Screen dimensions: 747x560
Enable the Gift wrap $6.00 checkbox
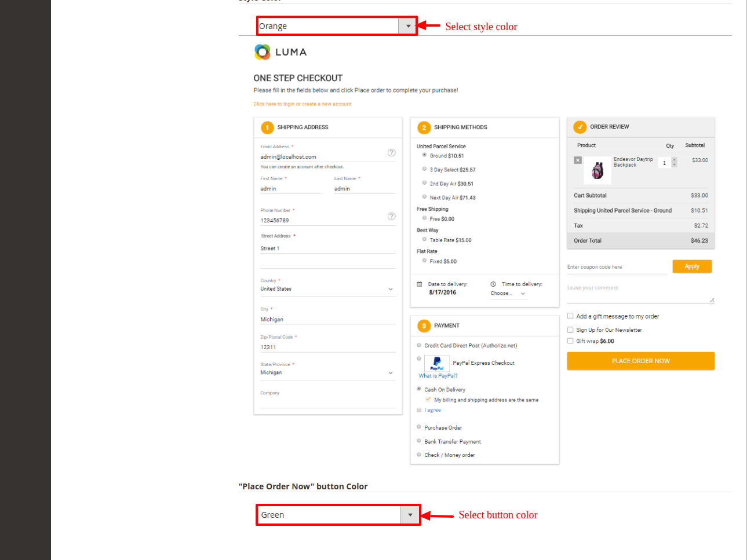coord(570,341)
